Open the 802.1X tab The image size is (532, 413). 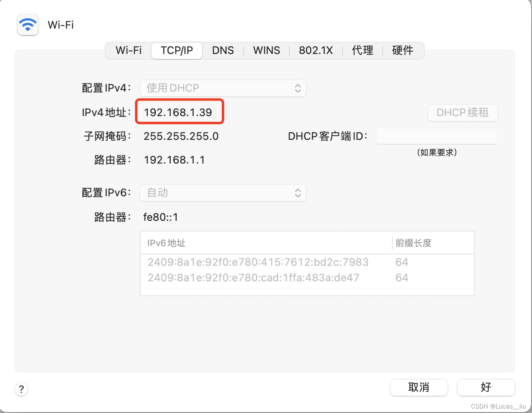(x=316, y=50)
